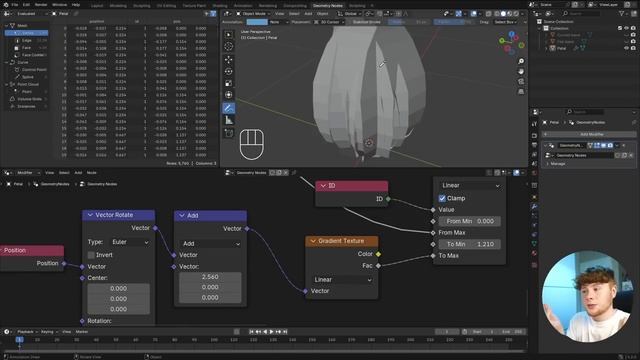
Task: Collapse the ID node chevron
Action: pyautogui.click(x=323, y=186)
